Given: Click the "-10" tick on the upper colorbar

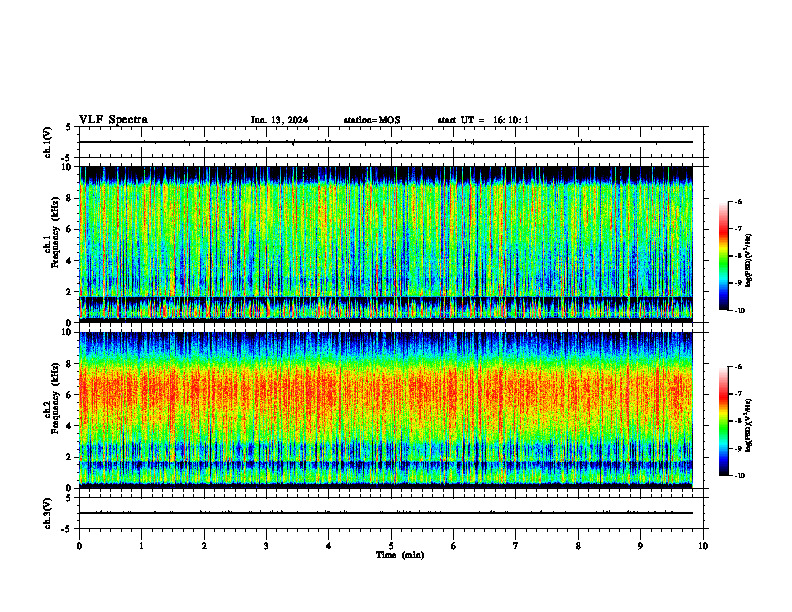Looking at the screenshot, I should 739,311.
